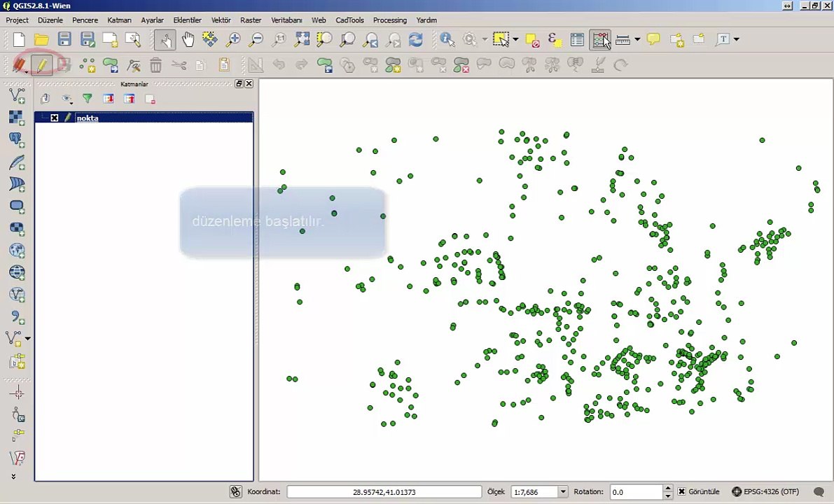This screenshot has width=834, height=504.
Task: Select the Move Feature tool
Action: click(x=110, y=65)
